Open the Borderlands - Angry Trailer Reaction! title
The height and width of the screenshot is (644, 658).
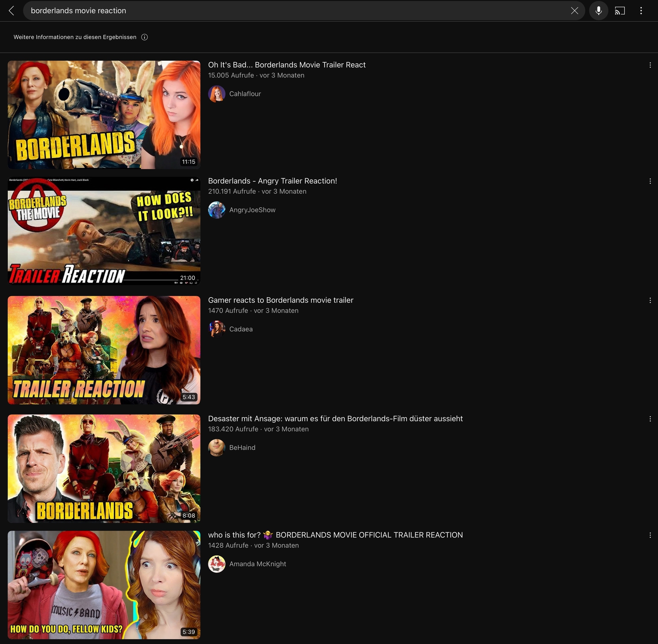tap(272, 181)
